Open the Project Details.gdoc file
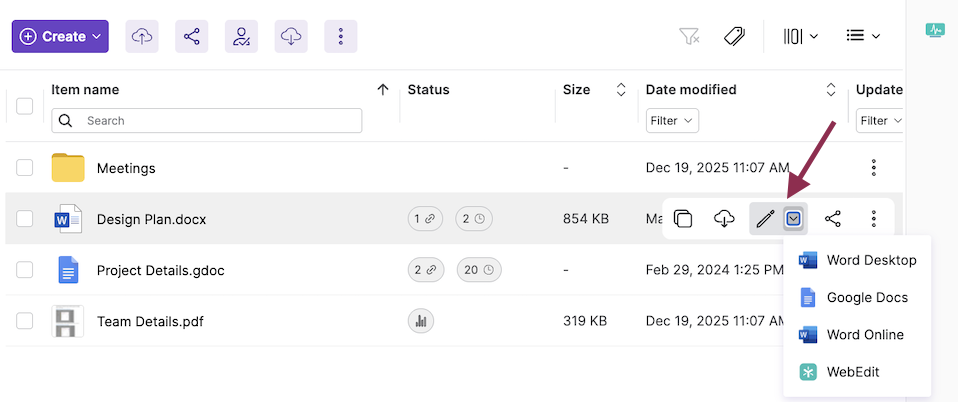 click(148, 270)
